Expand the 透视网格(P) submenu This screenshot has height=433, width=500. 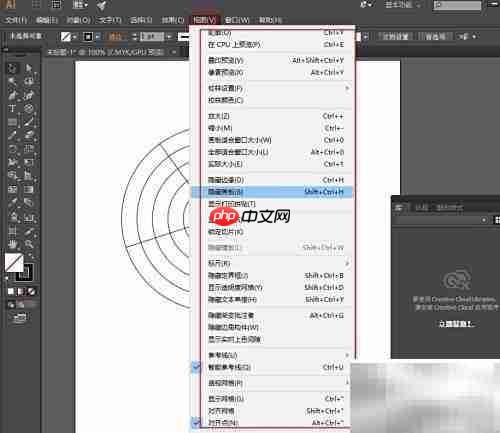click(x=272, y=383)
